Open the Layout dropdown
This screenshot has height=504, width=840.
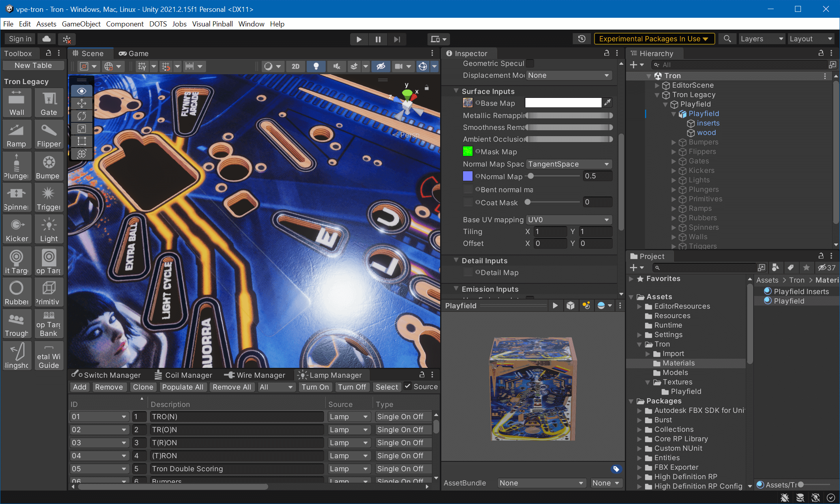[811, 39]
